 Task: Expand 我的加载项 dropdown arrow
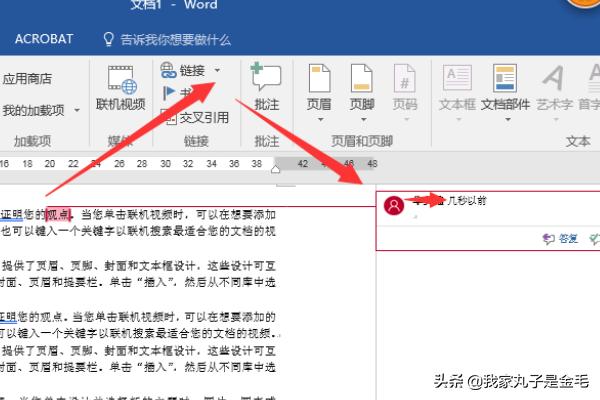77,111
